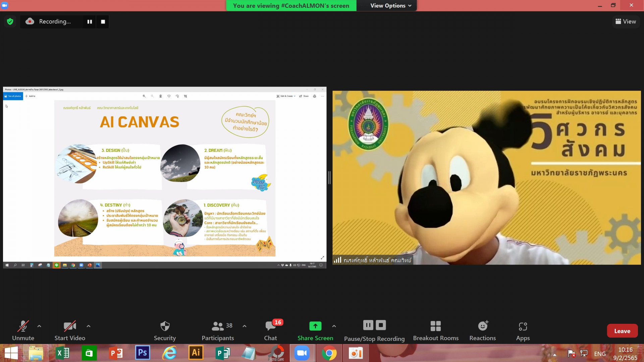The image size is (644, 362).
Task: Open the View layout menu
Action: pos(626,21)
